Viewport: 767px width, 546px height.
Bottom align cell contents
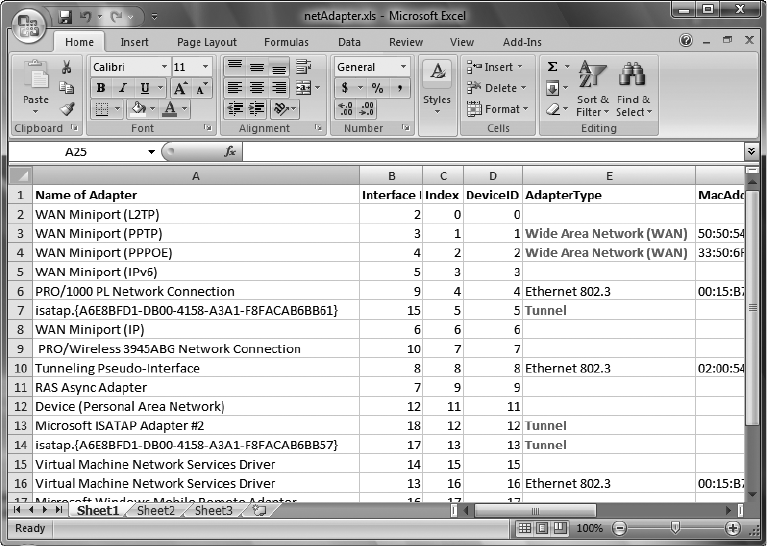(279, 67)
